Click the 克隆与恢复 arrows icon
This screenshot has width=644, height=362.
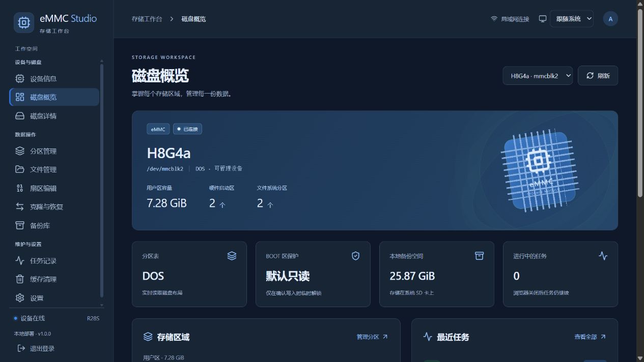point(20,206)
